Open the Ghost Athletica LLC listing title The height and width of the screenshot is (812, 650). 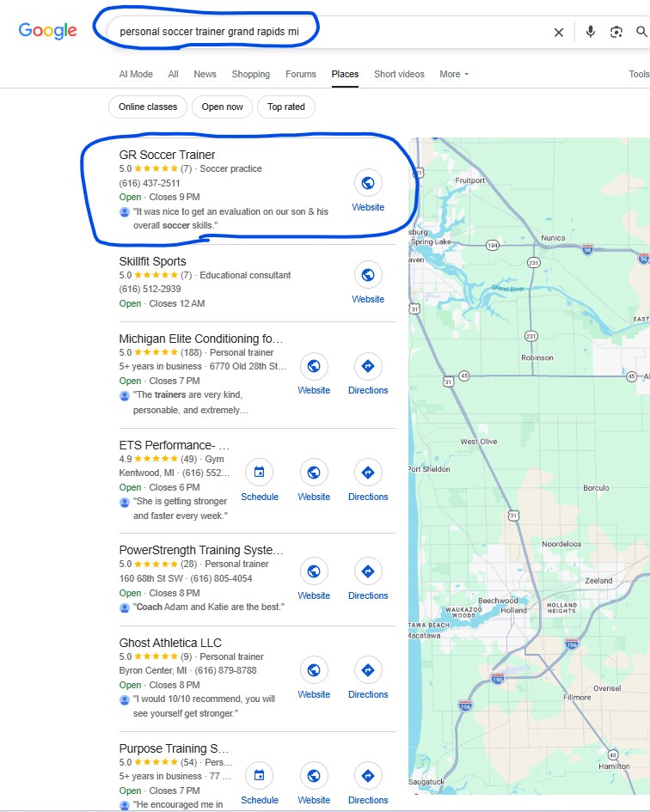(170, 643)
